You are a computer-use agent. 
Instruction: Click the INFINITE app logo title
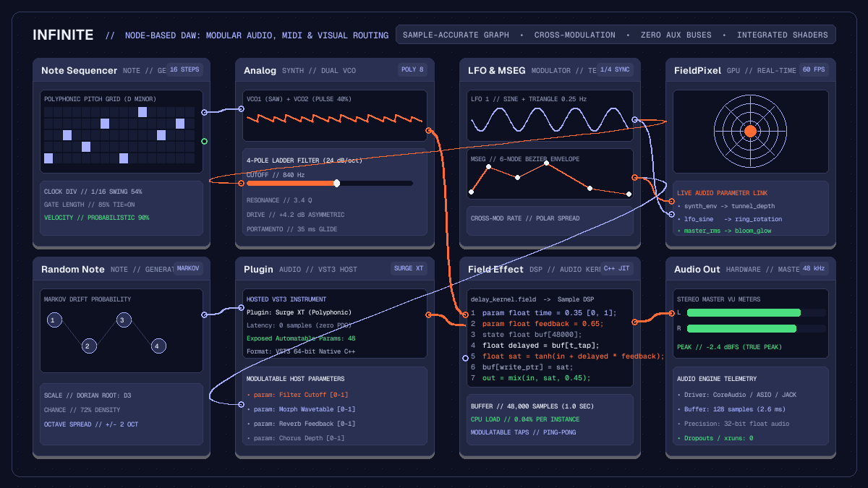click(63, 35)
